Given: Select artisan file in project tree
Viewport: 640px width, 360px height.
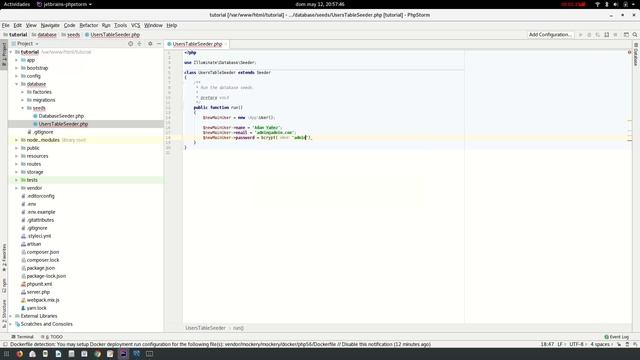Looking at the screenshot, I should click(34, 244).
